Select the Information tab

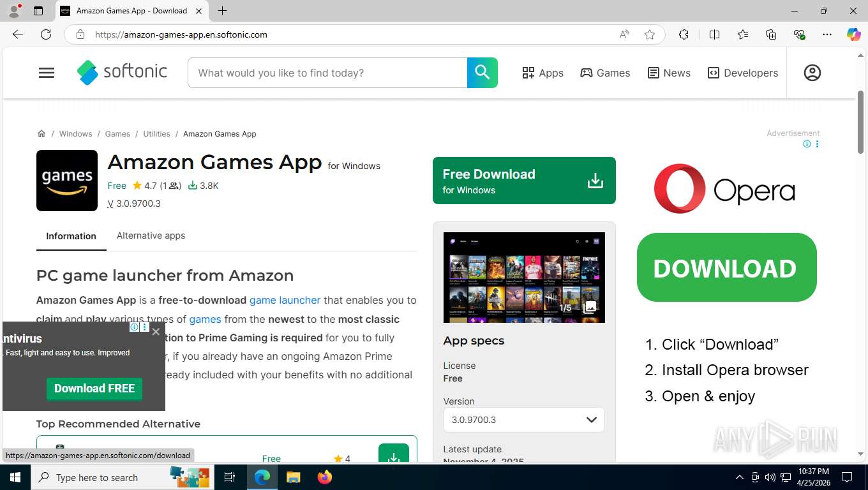point(71,236)
